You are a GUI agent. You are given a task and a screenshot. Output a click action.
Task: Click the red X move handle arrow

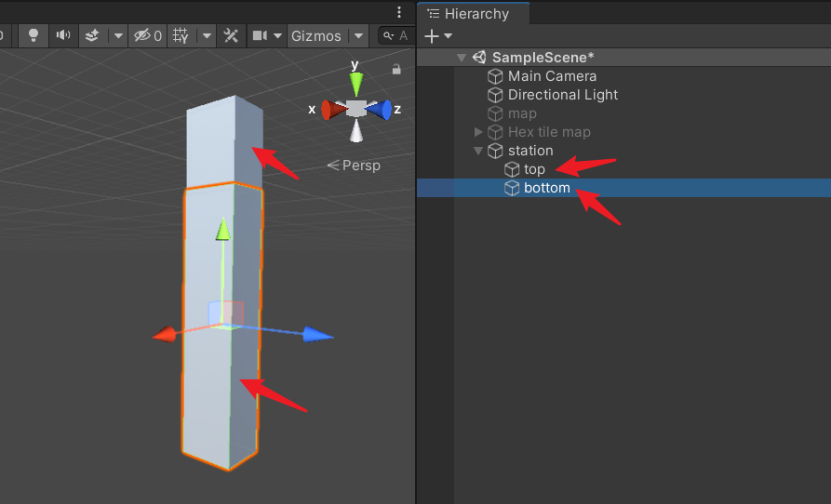tap(165, 335)
